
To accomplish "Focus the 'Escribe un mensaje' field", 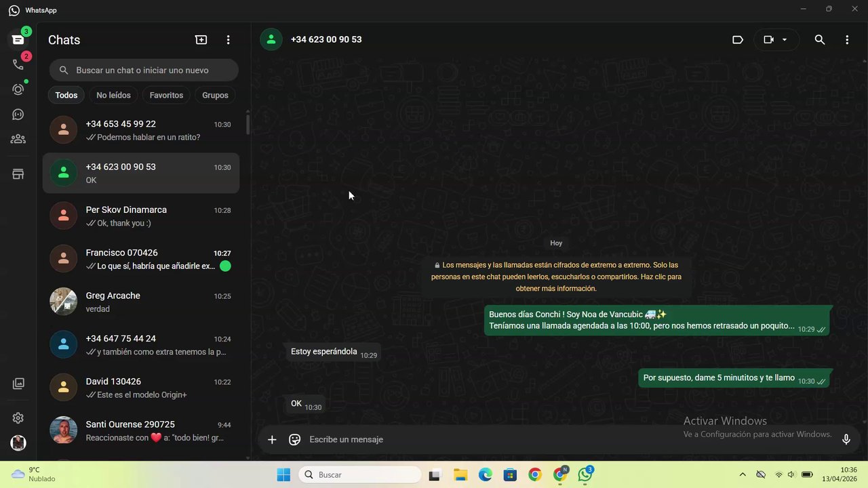I will [570, 440].
